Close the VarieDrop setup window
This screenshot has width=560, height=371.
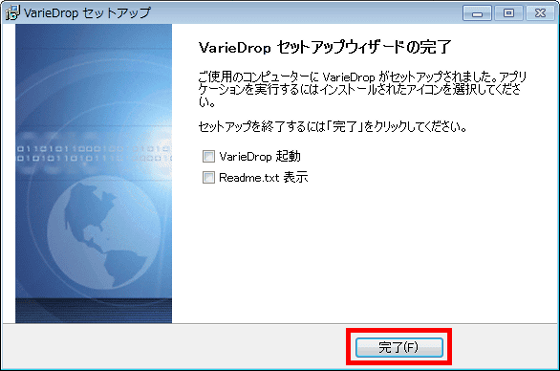(540, 13)
